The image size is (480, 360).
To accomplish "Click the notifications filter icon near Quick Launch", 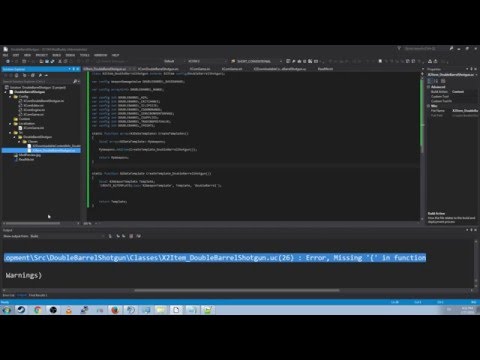I will coord(399,49).
